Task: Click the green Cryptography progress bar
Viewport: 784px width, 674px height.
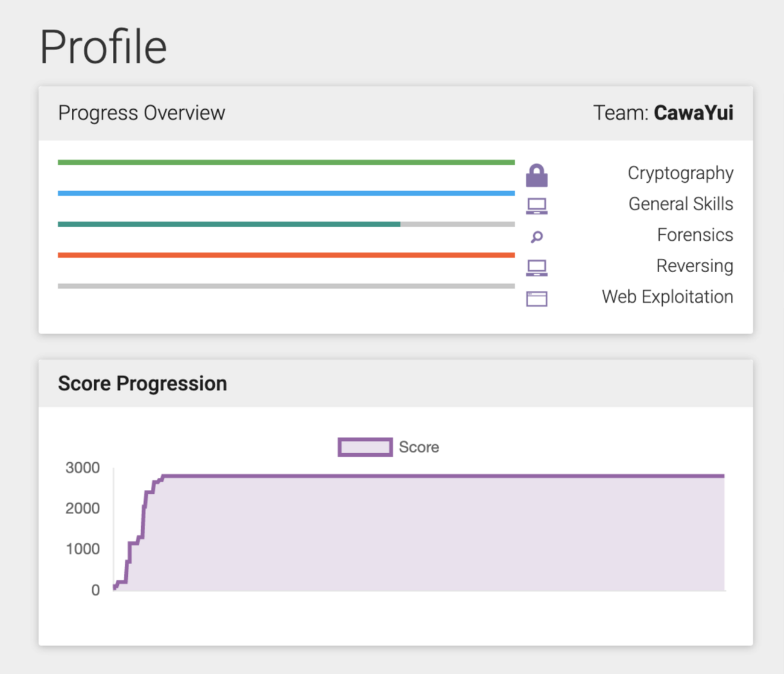Action: [x=286, y=162]
